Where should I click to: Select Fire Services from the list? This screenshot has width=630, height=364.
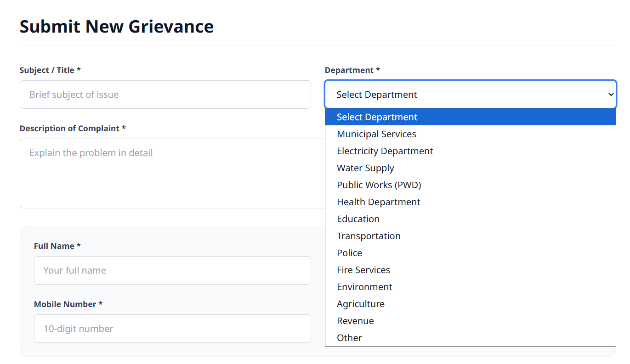[x=363, y=269]
